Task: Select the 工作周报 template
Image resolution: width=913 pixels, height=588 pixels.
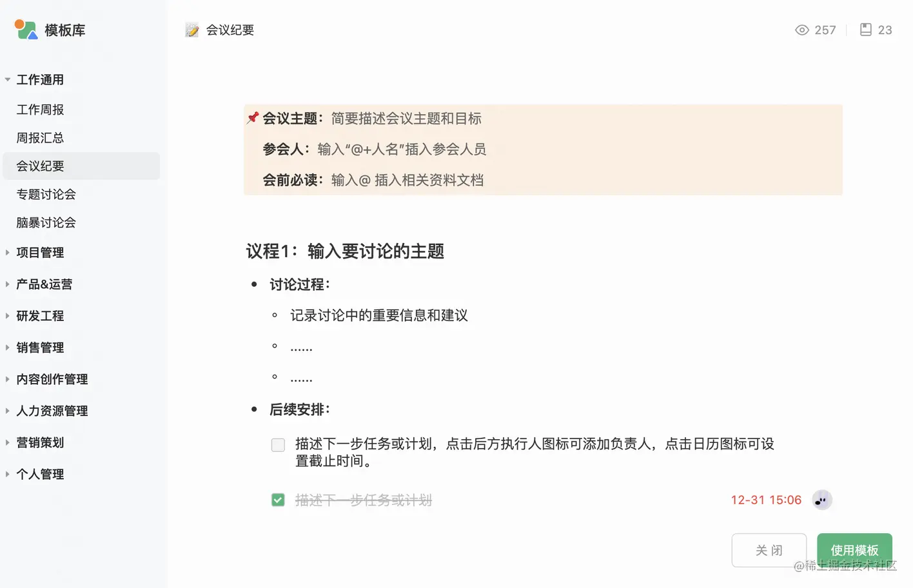Action: (x=40, y=110)
